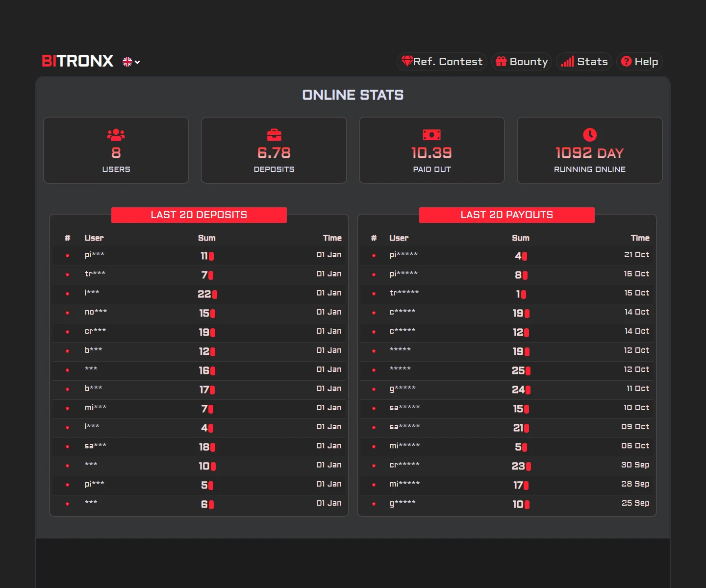Click the 1092 DAY value
The height and width of the screenshot is (588, 706).
pyautogui.click(x=590, y=153)
